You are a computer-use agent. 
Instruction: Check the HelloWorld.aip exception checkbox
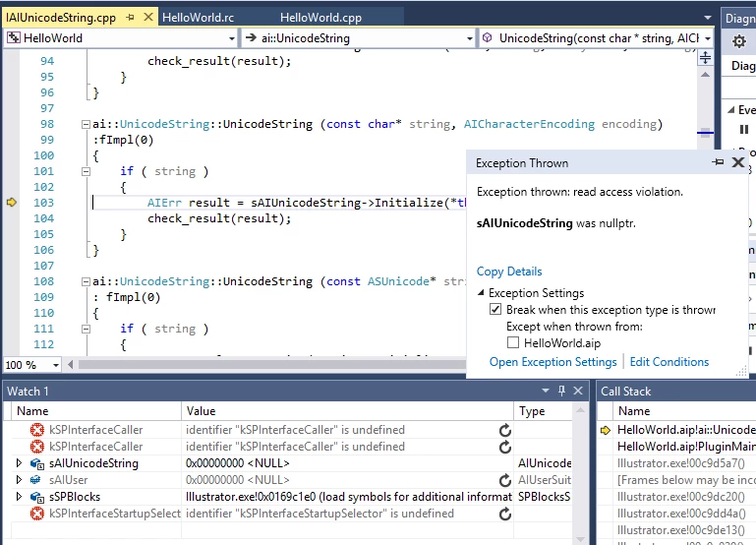(x=513, y=343)
